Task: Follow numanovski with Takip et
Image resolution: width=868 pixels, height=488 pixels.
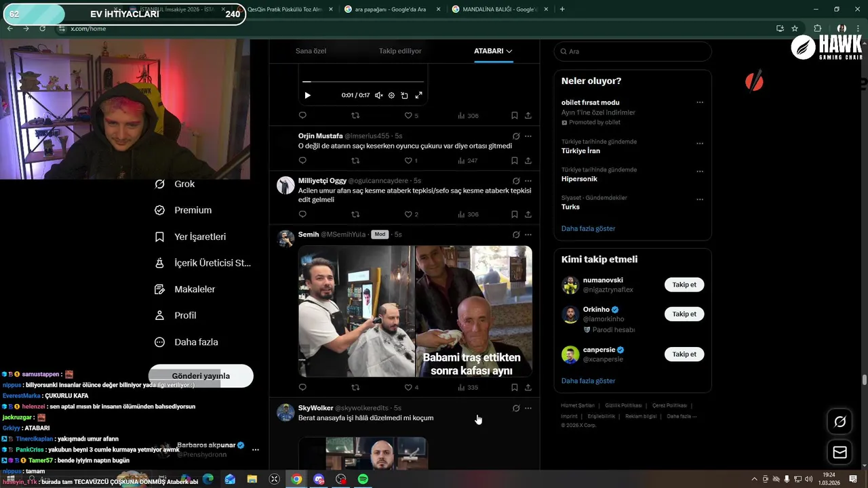Action: coord(684,285)
